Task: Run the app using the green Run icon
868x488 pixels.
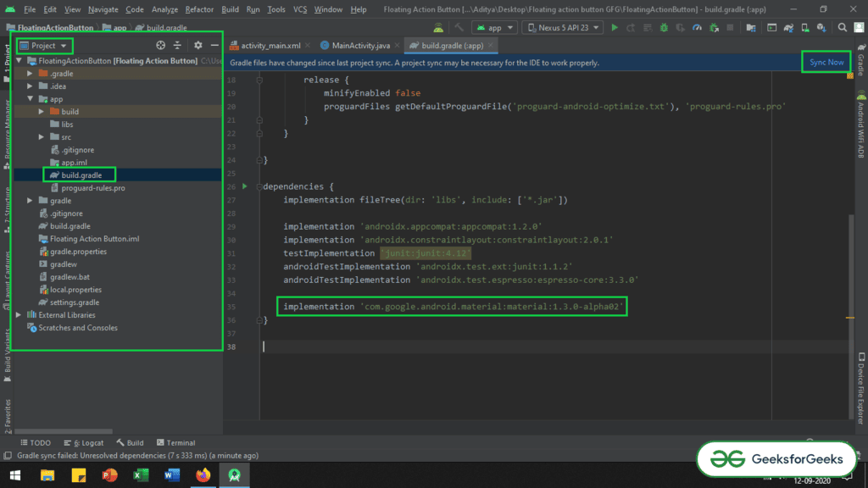Action: point(615,27)
